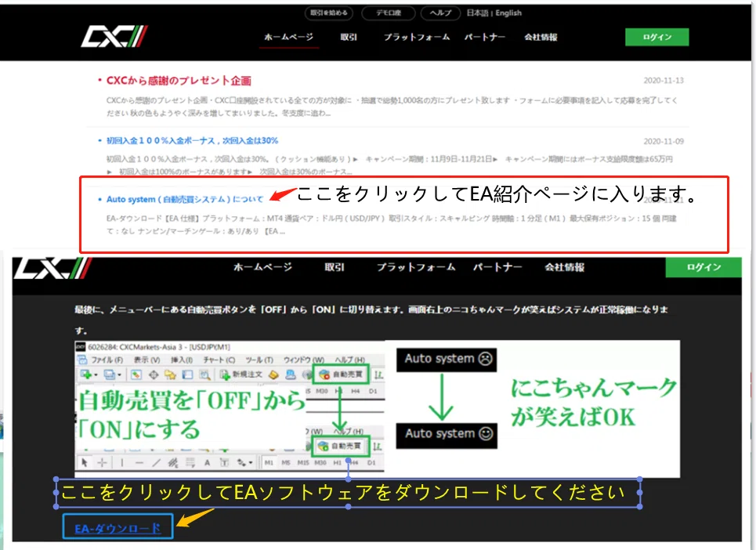Toggle 自動売買 button showing green ON icon
756x550 pixels.
pos(340,446)
